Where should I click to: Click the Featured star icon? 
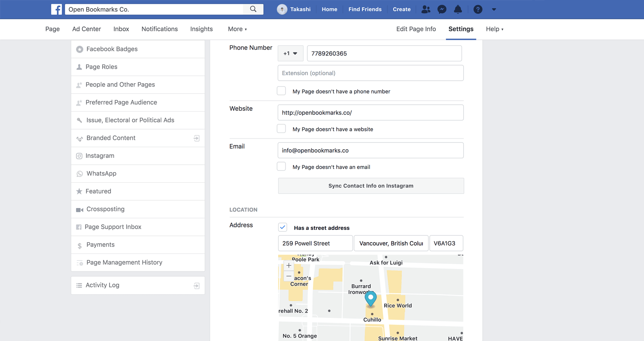79,191
